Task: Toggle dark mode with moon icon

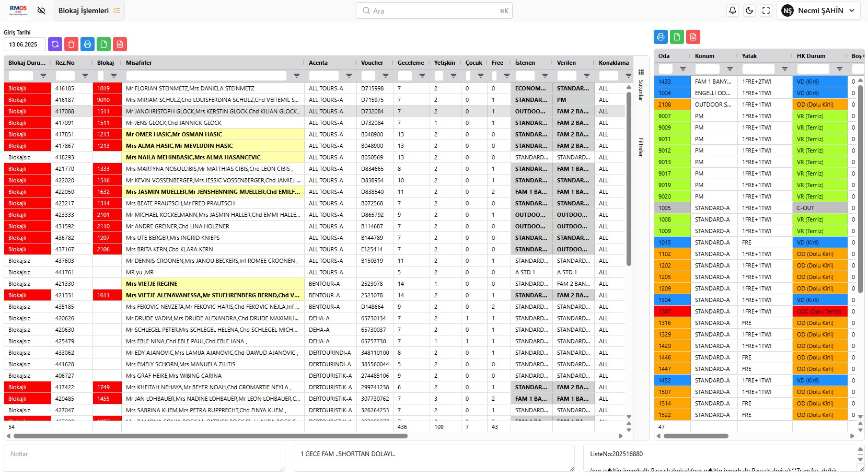Action: tap(749, 10)
